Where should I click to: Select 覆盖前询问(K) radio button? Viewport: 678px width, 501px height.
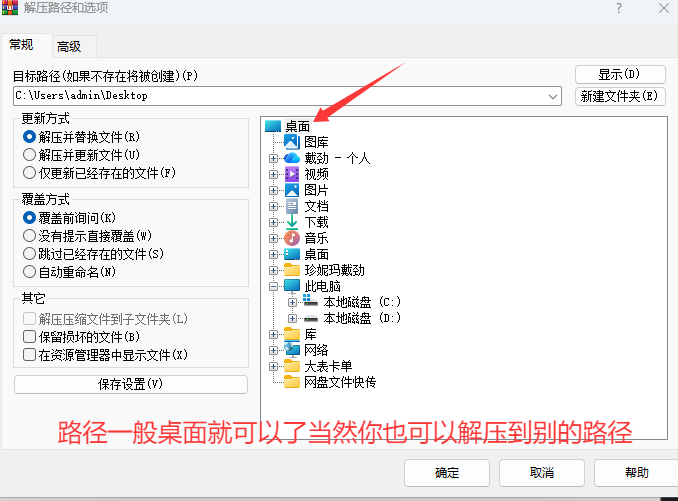pyautogui.click(x=29, y=217)
